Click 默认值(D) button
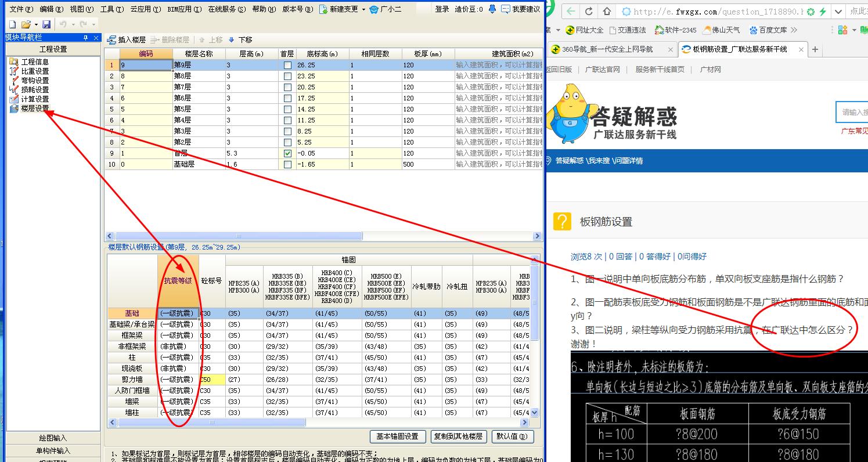 tap(512, 436)
